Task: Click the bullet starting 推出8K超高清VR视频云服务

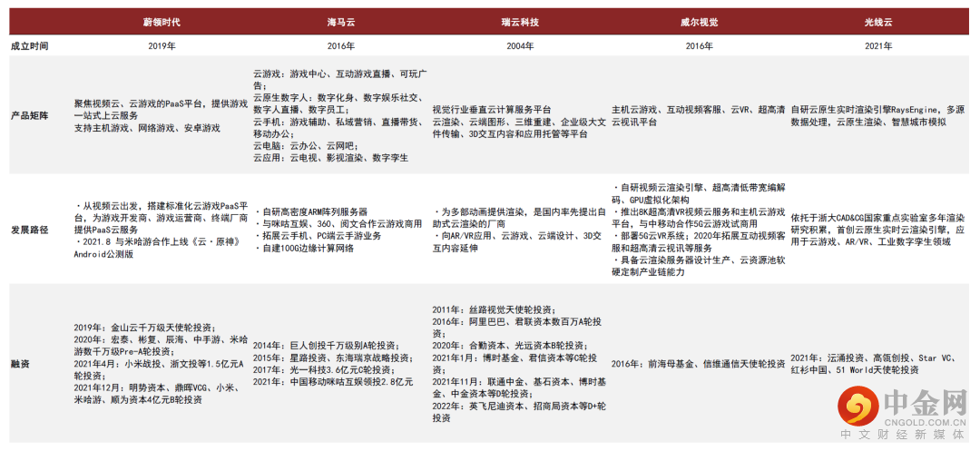Action: tap(698, 218)
